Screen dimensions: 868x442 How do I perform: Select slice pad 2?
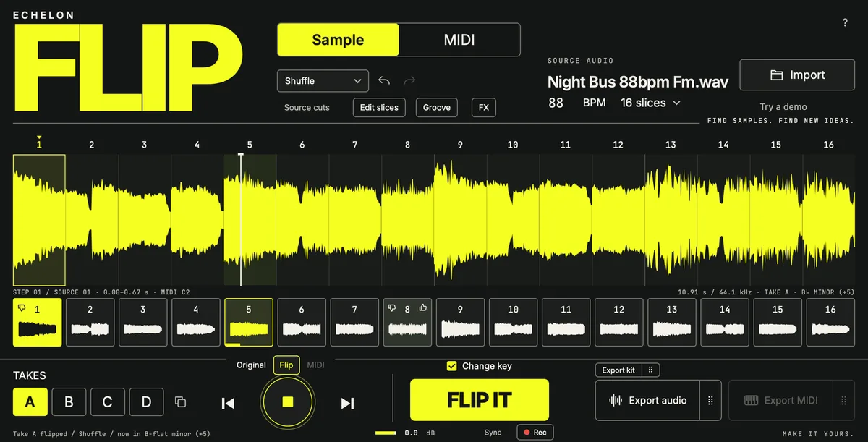pyautogui.click(x=90, y=322)
